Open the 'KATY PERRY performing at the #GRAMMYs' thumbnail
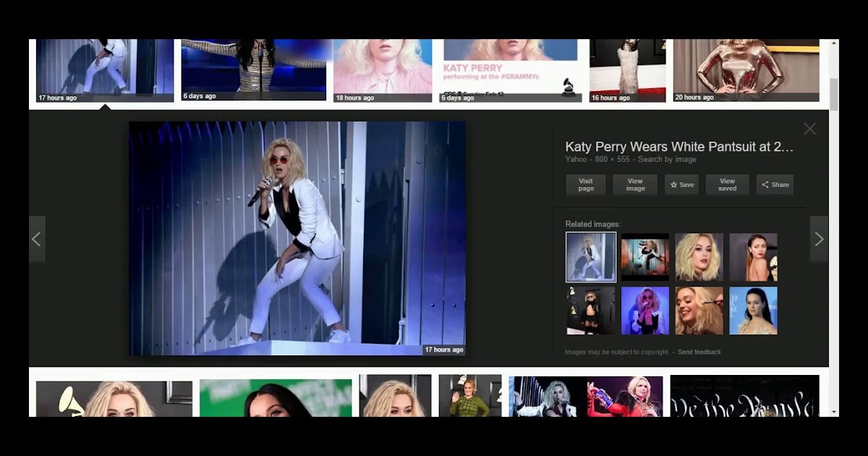The height and width of the screenshot is (456, 868). tap(511, 70)
